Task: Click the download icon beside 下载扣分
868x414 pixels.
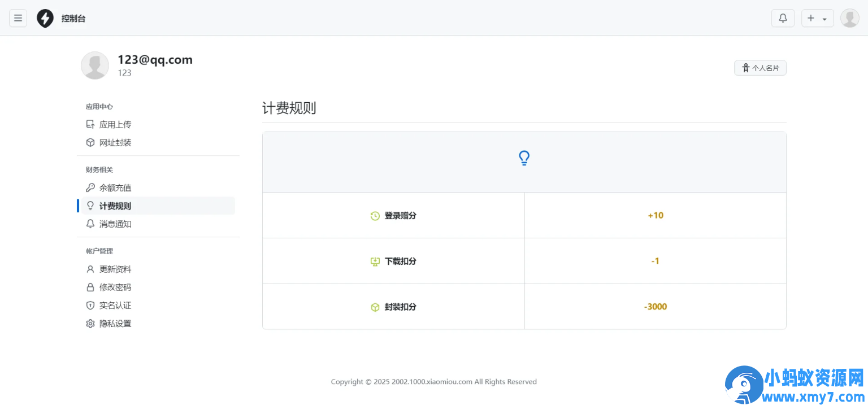Action: (x=375, y=262)
